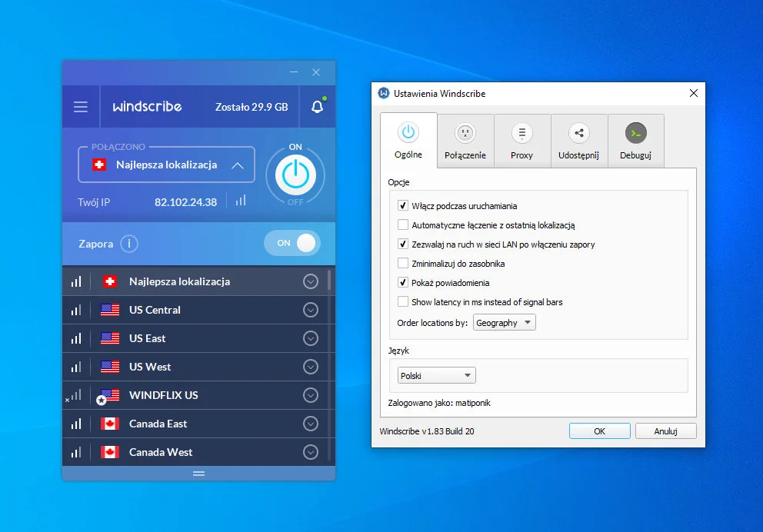Screen dimensions: 763x532
Task: Click the WINDFLIX US flag icon
Action: 110,395
